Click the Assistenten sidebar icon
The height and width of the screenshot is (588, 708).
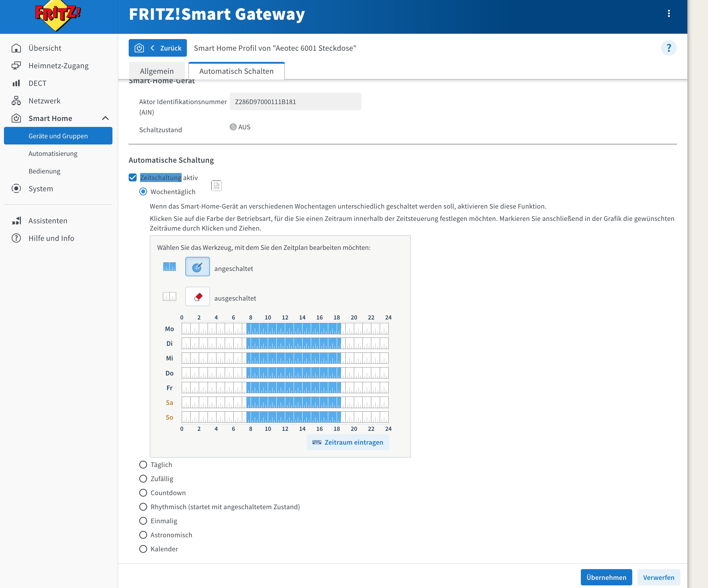coord(16,220)
